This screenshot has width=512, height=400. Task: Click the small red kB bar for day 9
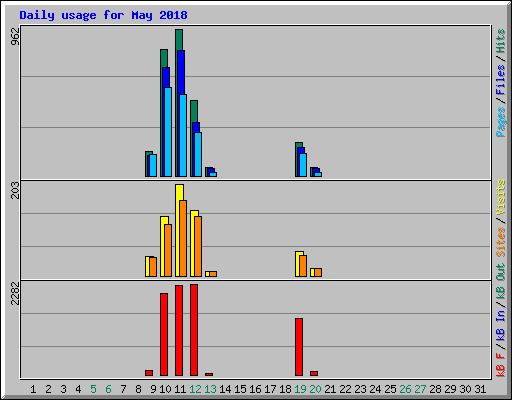[149, 373]
